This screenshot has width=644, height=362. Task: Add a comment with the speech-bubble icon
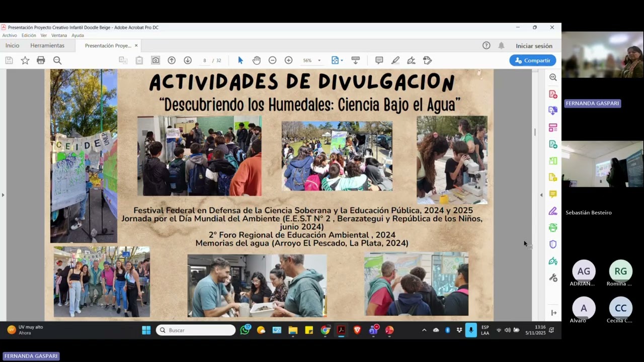pos(379,60)
